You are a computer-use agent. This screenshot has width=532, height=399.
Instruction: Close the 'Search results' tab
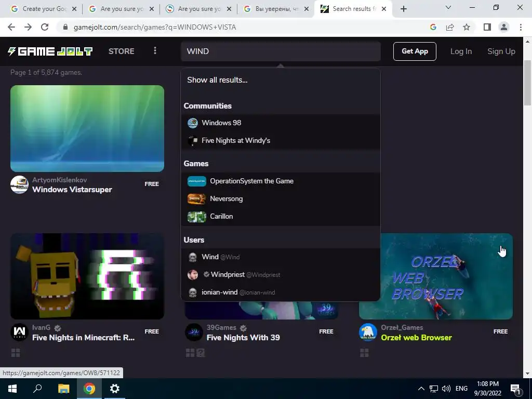tap(384, 9)
